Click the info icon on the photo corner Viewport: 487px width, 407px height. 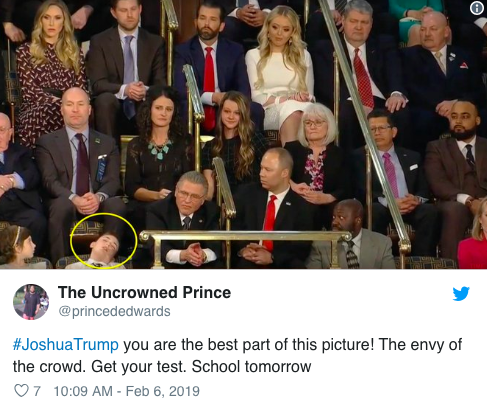coord(477,9)
